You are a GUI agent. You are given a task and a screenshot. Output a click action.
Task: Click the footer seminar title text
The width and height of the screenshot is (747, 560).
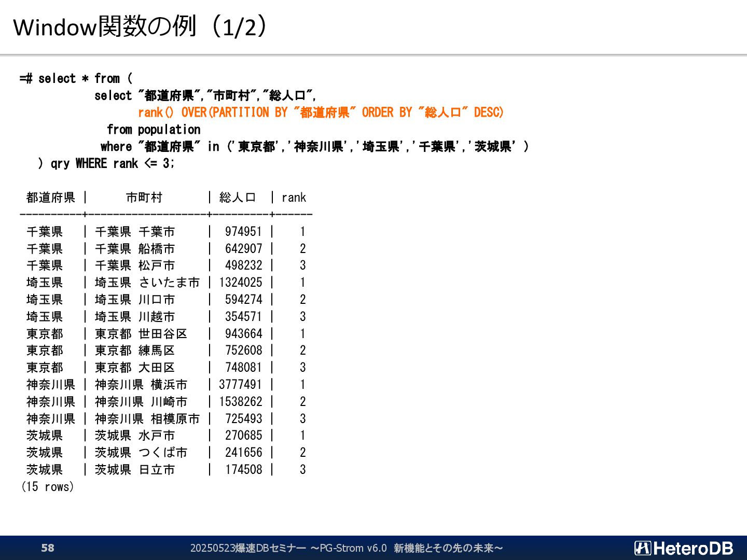pos(346,548)
